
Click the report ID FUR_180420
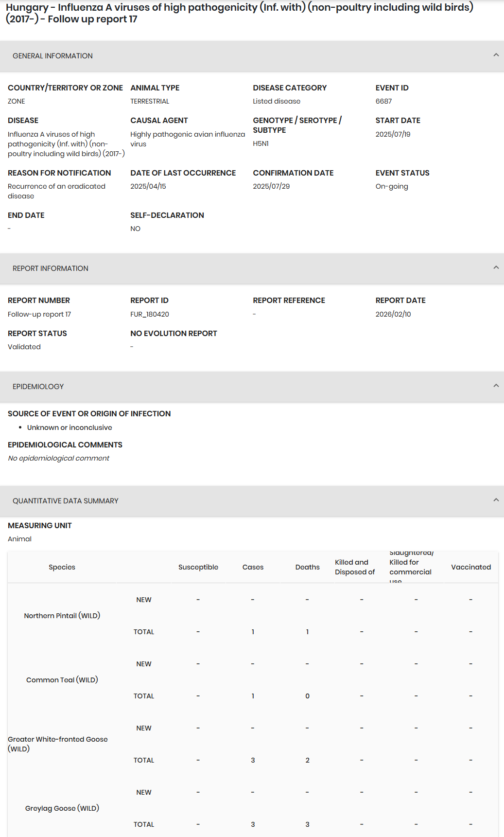coord(150,314)
